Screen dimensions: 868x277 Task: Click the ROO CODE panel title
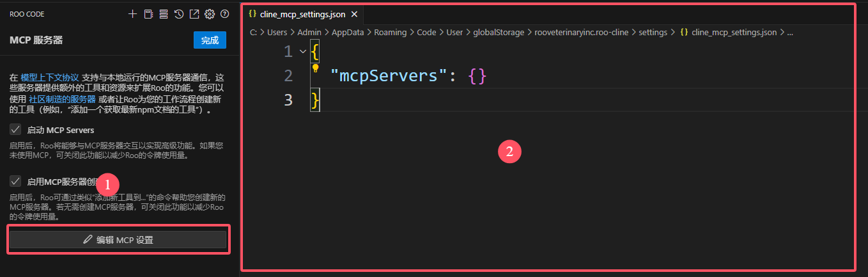point(27,13)
